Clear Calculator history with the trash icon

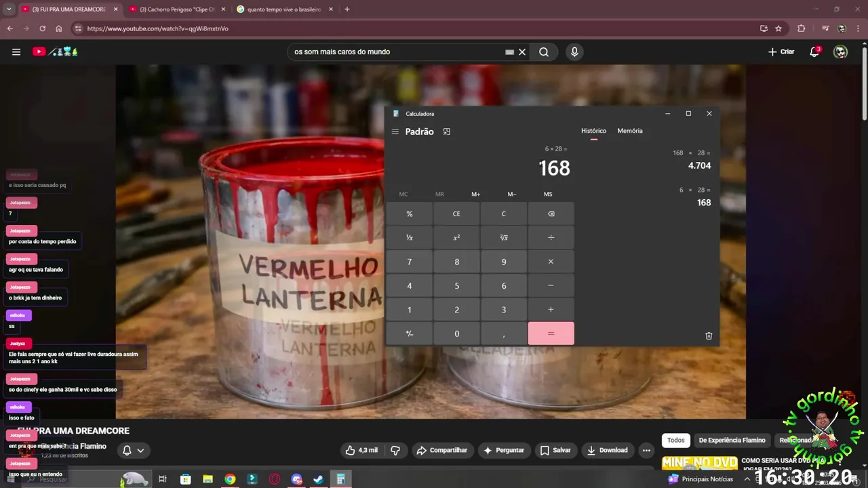click(709, 335)
